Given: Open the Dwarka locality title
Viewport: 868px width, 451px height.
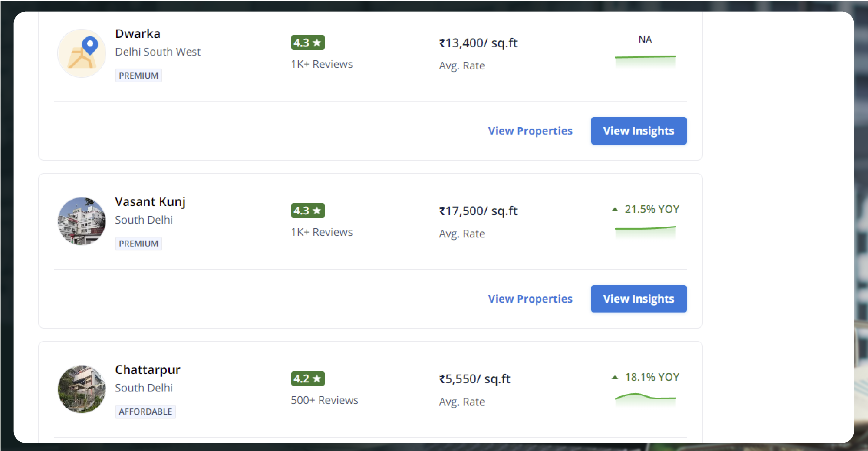Looking at the screenshot, I should [138, 34].
